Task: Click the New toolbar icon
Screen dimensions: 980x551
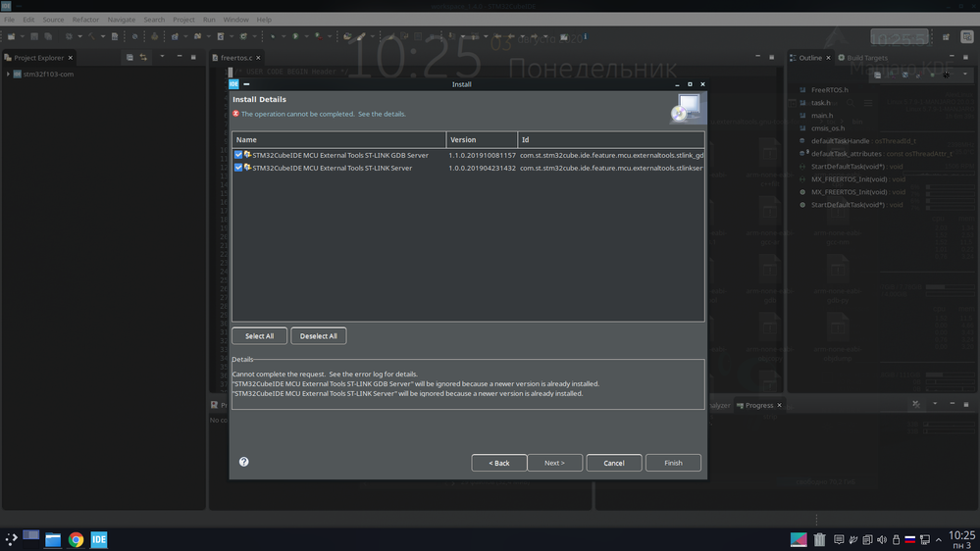Action: [11, 37]
